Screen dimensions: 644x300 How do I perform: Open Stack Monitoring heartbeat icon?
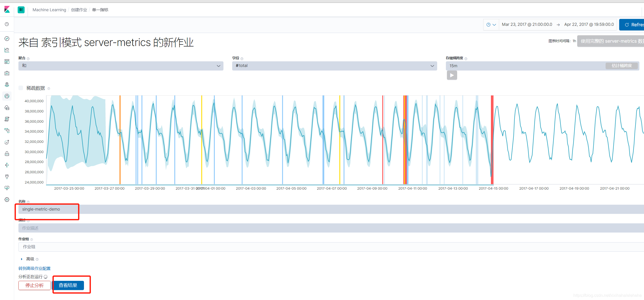click(7, 188)
